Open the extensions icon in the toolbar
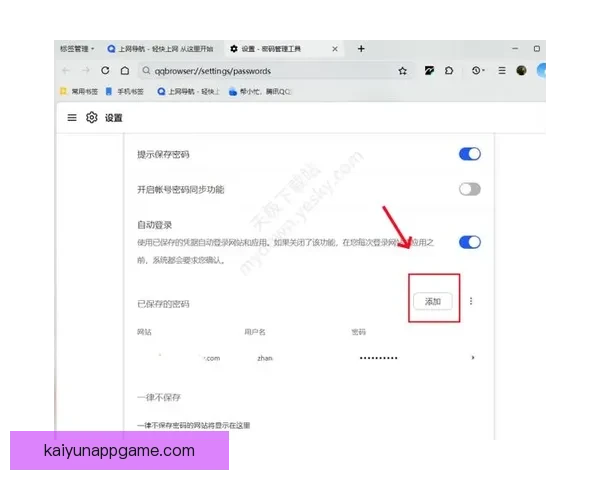The width and height of the screenshot is (600, 480). (449, 71)
